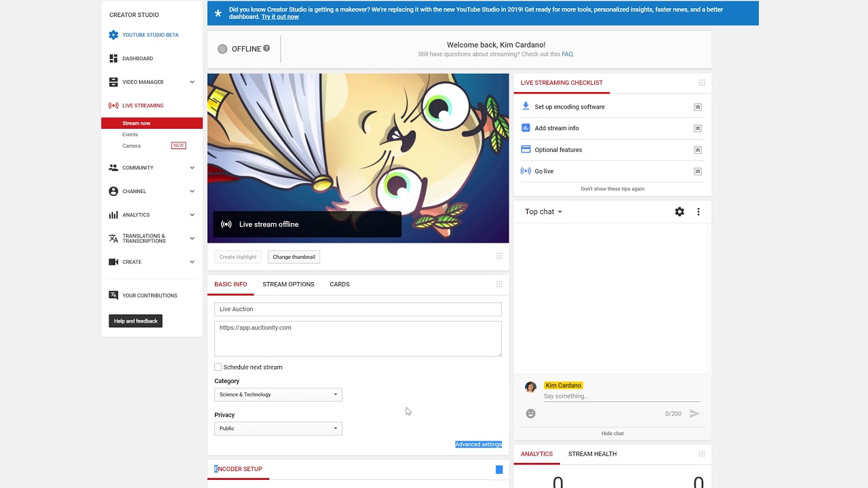Click the Your Contributions translate icon

coord(113,296)
